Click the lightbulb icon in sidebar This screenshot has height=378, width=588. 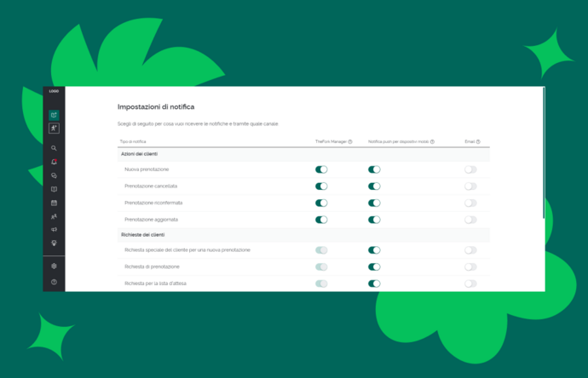point(54,243)
